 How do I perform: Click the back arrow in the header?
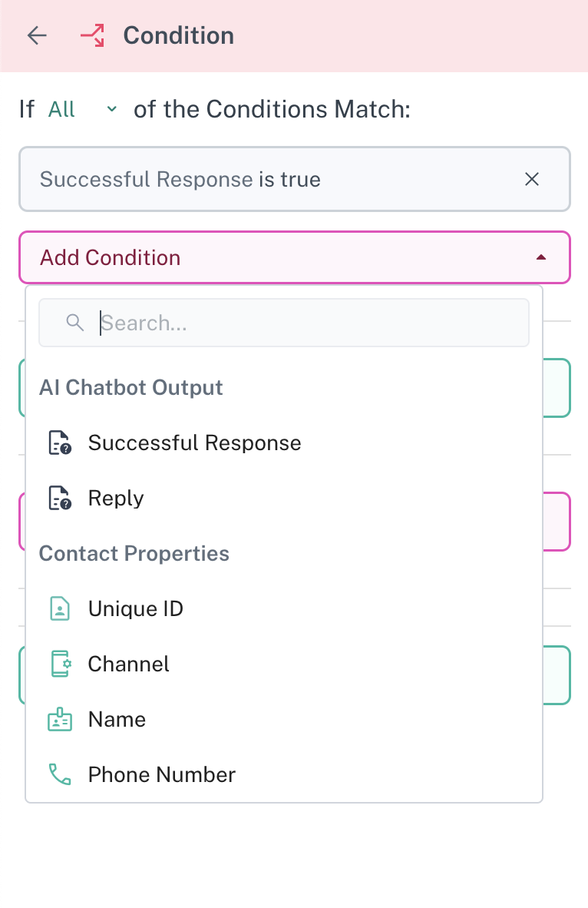[x=37, y=35]
